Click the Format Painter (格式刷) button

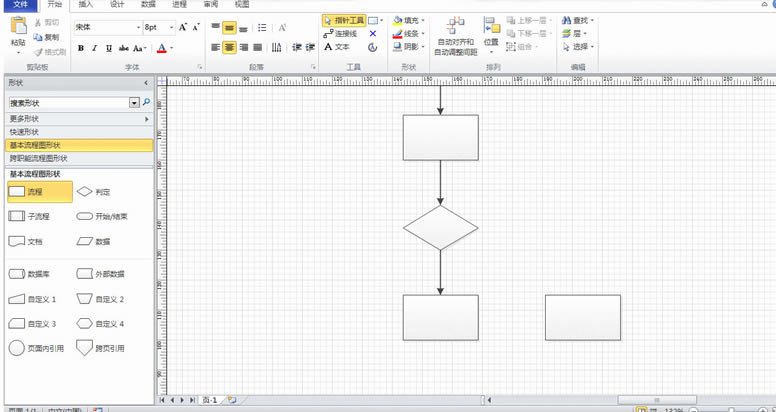tap(49, 52)
